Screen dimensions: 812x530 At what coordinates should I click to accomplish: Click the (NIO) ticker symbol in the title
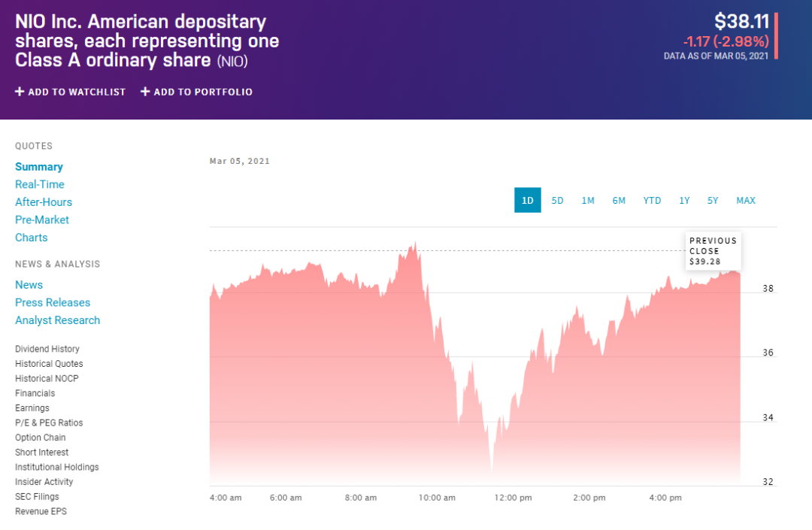[232, 61]
